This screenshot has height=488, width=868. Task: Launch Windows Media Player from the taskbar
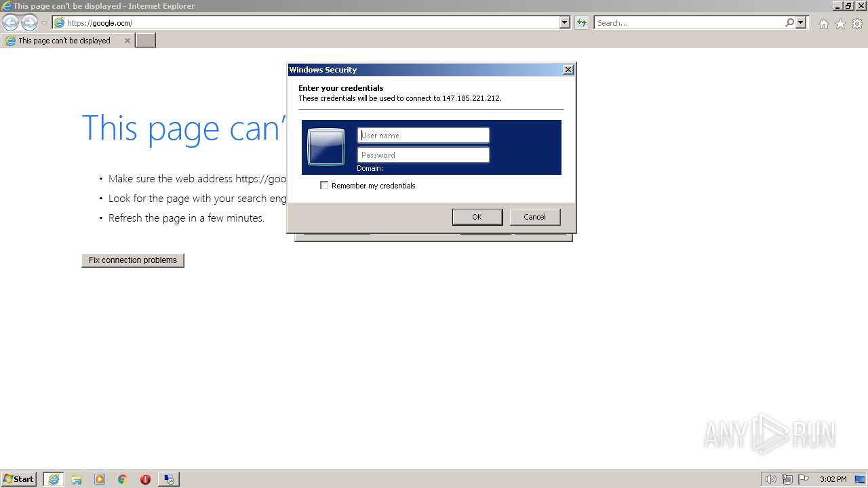coord(100,479)
